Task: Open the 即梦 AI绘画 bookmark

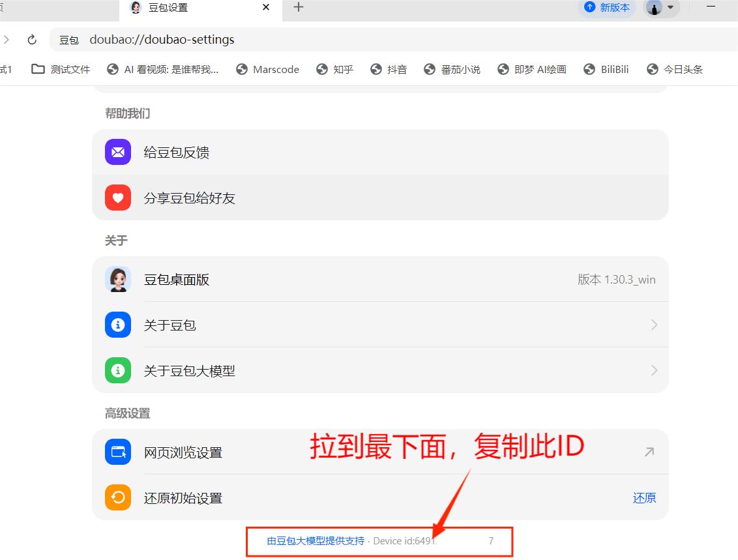Action: [x=532, y=69]
